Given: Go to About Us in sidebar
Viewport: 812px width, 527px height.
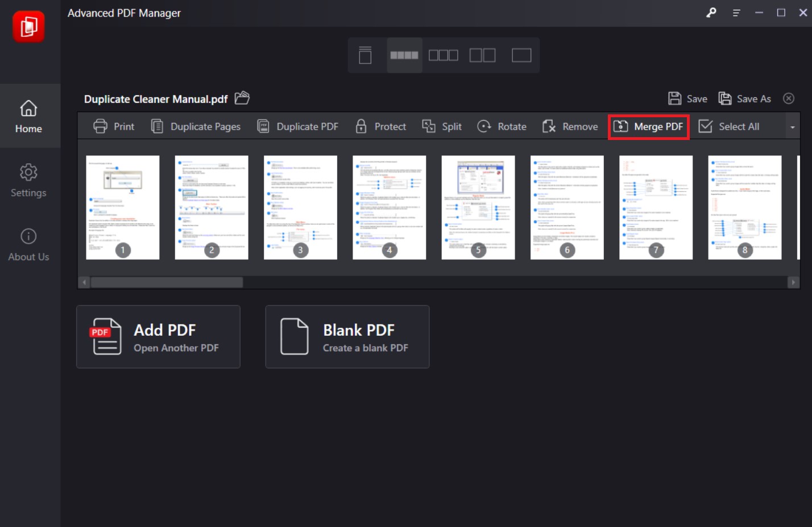Looking at the screenshot, I should click(x=28, y=245).
